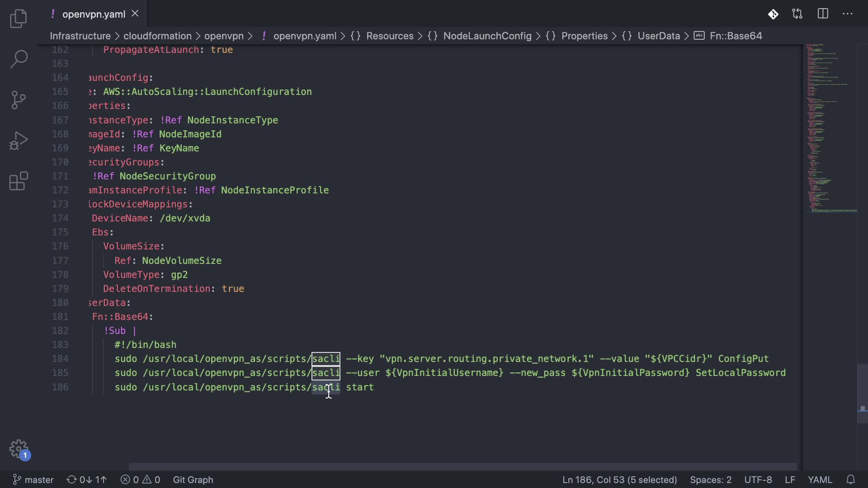Open the Extensions view icon
The image size is (868, 488).
(19, 181)
